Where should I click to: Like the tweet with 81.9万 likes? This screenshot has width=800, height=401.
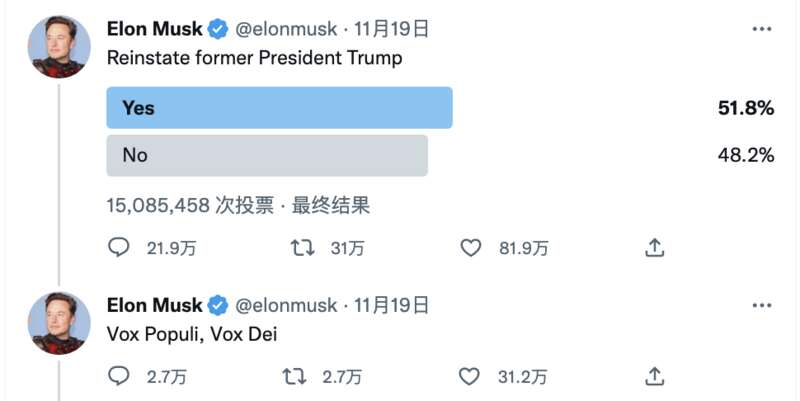coord(470,248)
